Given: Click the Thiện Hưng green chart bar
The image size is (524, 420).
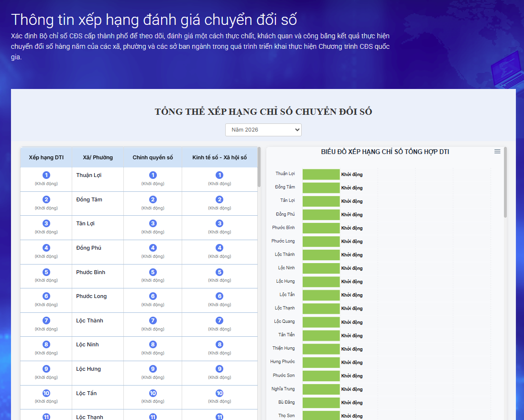Looking at the screenshot, I should point(321,349).
